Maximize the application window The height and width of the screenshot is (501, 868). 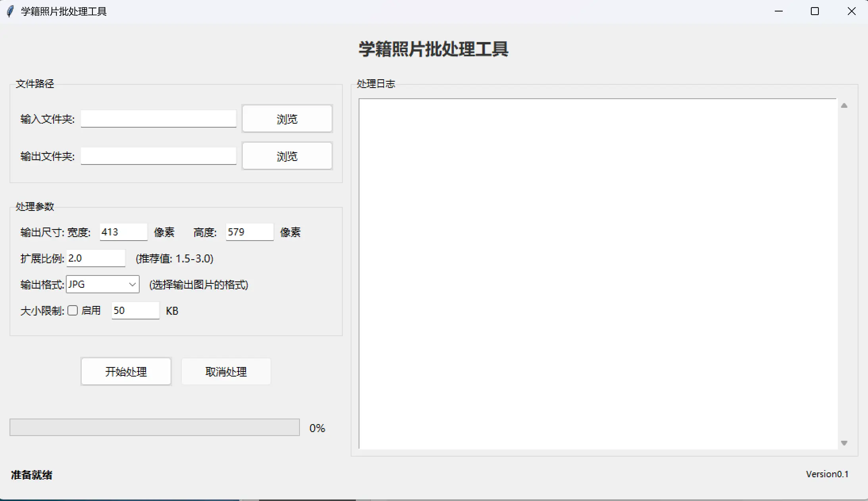[x=815, y=11]
